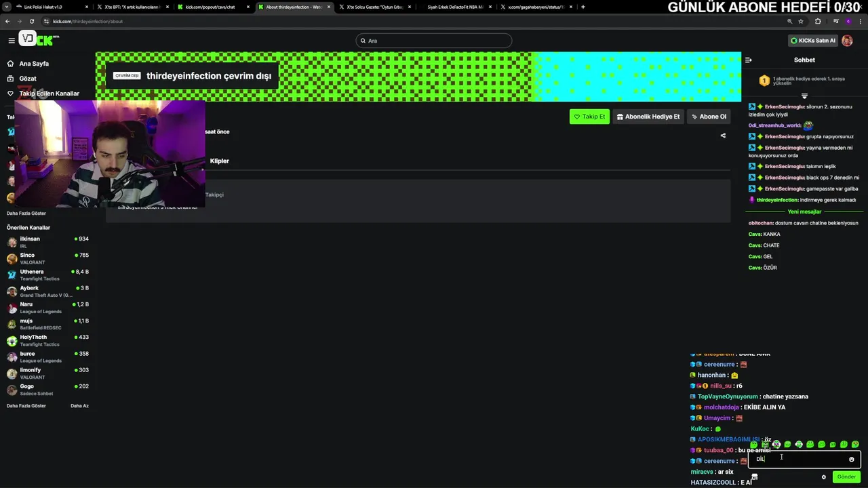The image size is (868, 488).
Task: Open recommended channel Uthenera
Action: (47, 274)
